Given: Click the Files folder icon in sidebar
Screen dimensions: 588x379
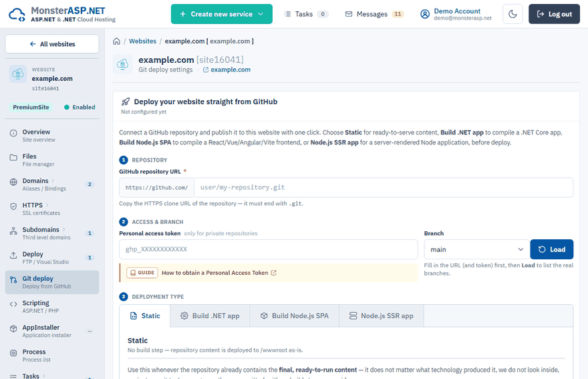Looking at the screenshot, I should point(13,157).
